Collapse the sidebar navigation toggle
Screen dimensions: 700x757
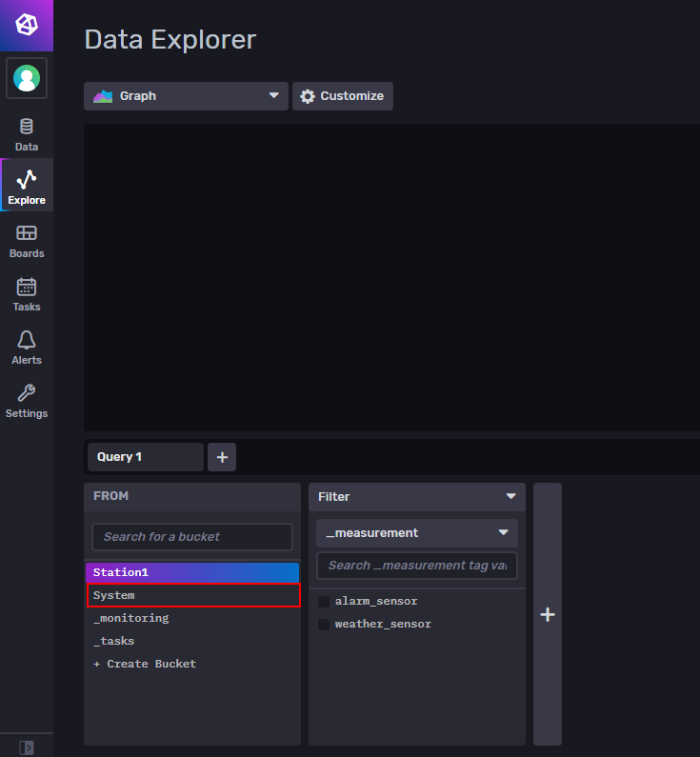point(27,747)
